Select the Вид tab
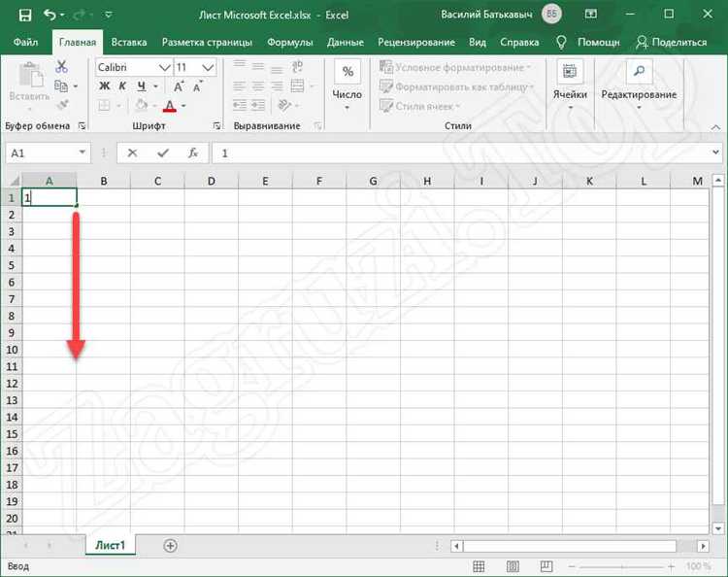 [477, 43]
